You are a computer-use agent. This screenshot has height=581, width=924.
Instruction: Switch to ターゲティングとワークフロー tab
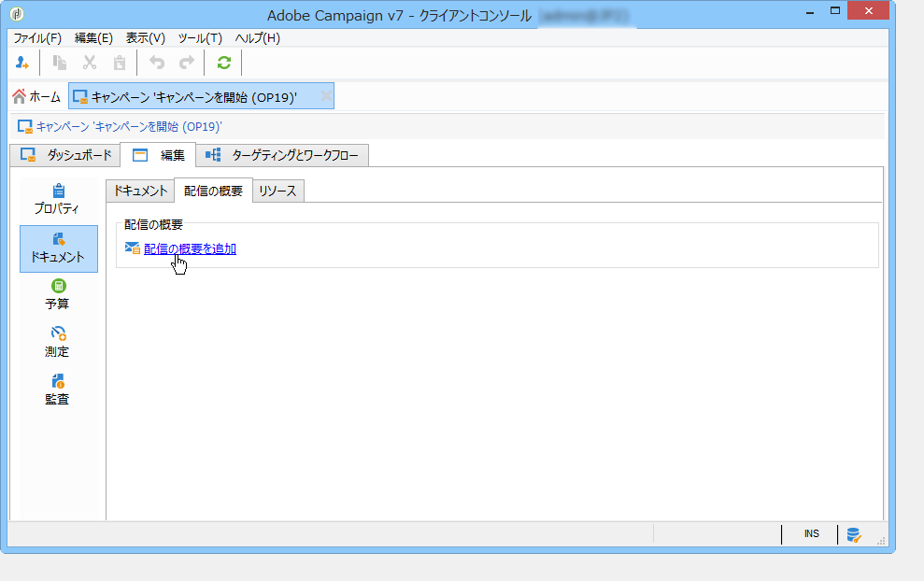[x=282, y=155]
